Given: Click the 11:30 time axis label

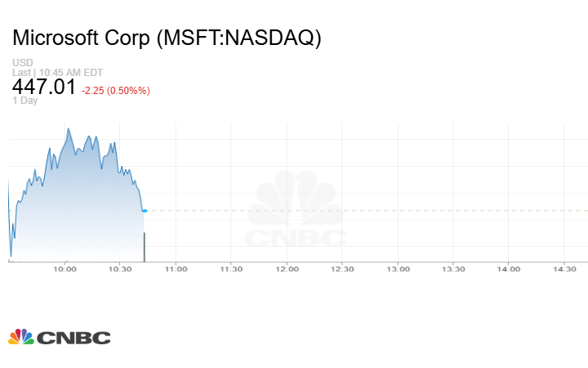Looking at the screenshot, I should pos(231,268).
